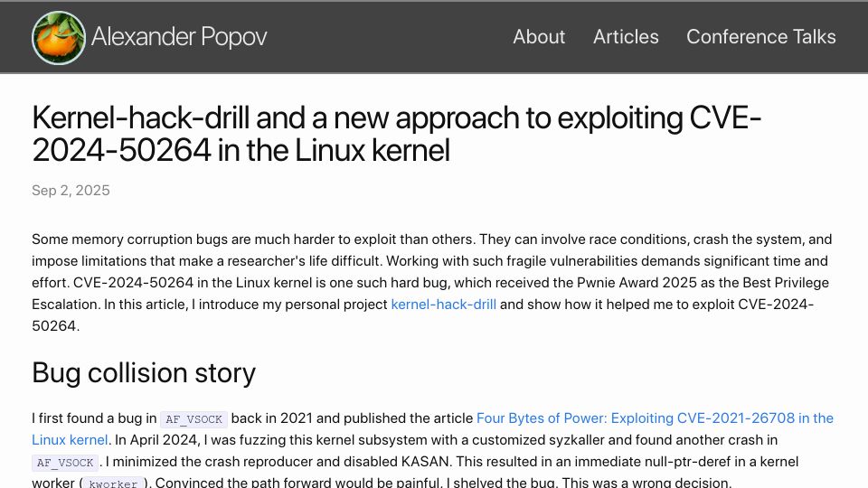Click the kworker code snippet
This screenshot has width=868, height=488.
point(113,483)
